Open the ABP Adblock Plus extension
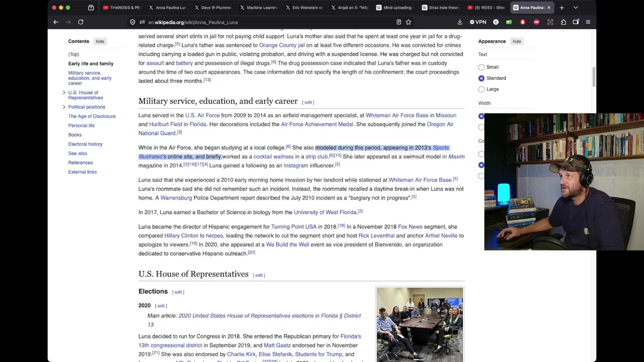 coord(536,22)
